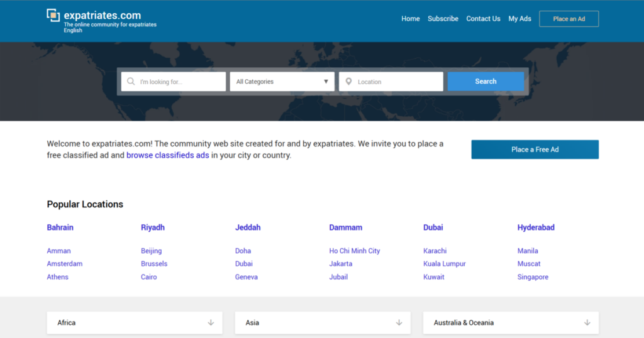The height and width of the screenshot is (338, 644).
Task: Click the blue Search button
Action: pos(486,81)
